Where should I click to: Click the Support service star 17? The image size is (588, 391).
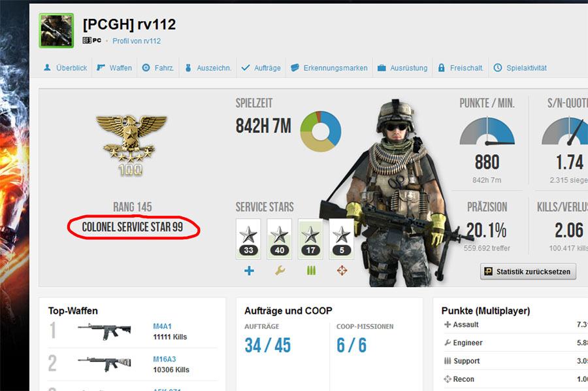tap(310, 239)
